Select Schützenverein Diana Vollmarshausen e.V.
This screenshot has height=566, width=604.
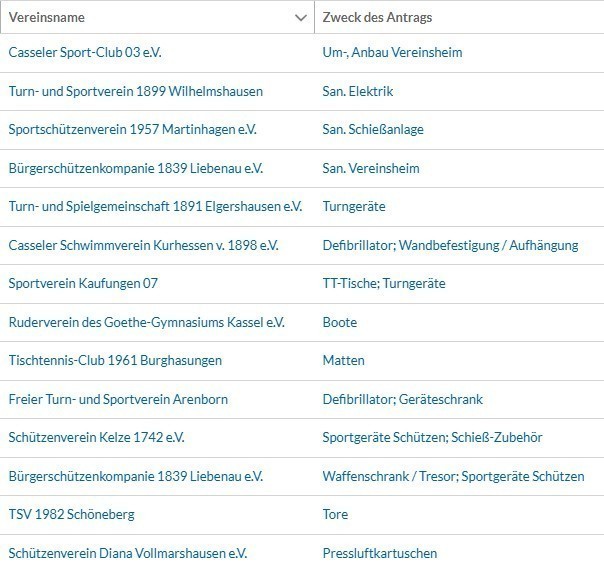[x=128, y=553]
